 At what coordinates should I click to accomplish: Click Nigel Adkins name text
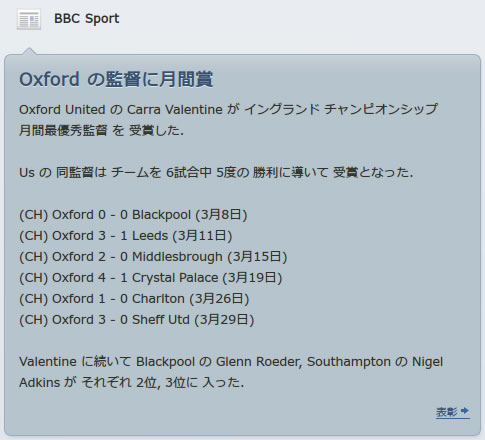point(427,362)
